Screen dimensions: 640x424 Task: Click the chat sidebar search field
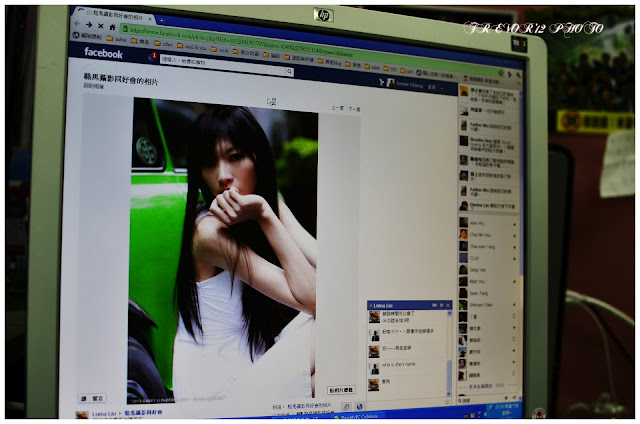[x=480, y=400]
